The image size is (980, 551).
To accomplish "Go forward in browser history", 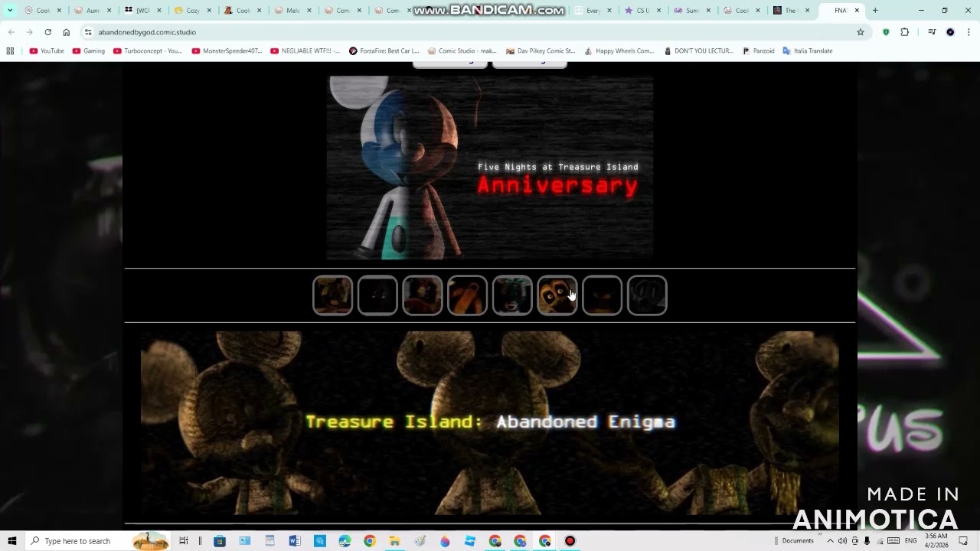I will (29, 32).
